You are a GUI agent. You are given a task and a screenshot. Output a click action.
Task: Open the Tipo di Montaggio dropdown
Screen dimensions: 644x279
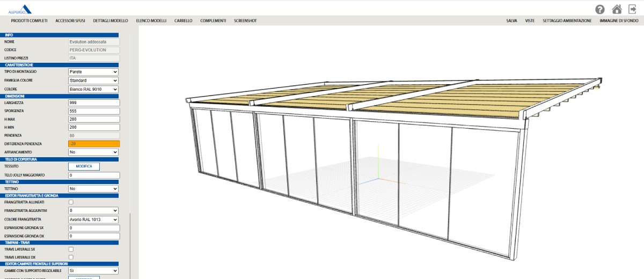(93, 71)
